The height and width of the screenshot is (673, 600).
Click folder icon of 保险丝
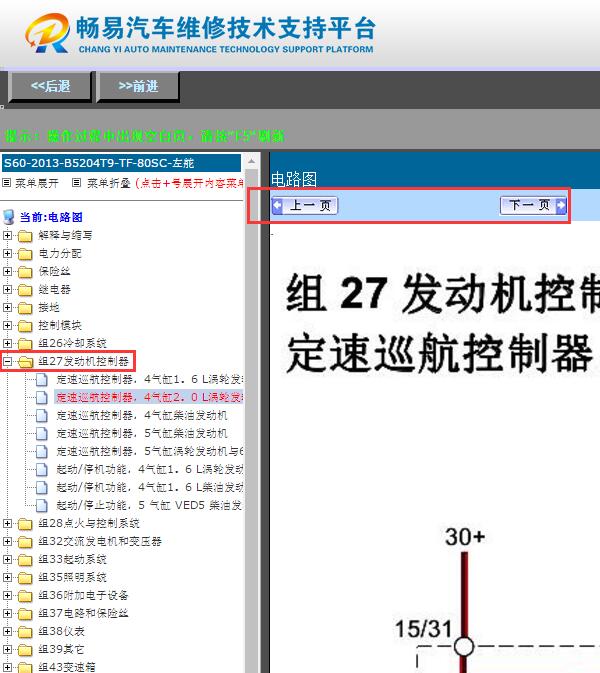click(x=25, y=272)
